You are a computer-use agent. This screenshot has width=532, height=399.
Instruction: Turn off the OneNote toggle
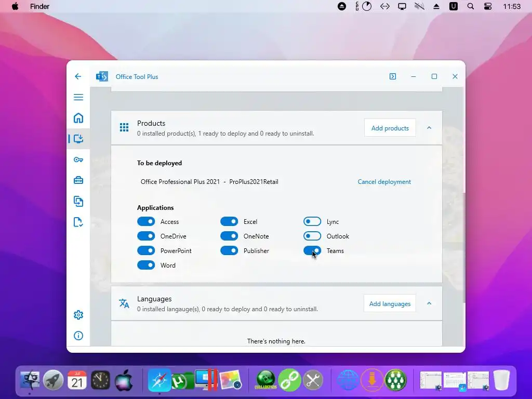pyautogui.click(x=229, y=236)
